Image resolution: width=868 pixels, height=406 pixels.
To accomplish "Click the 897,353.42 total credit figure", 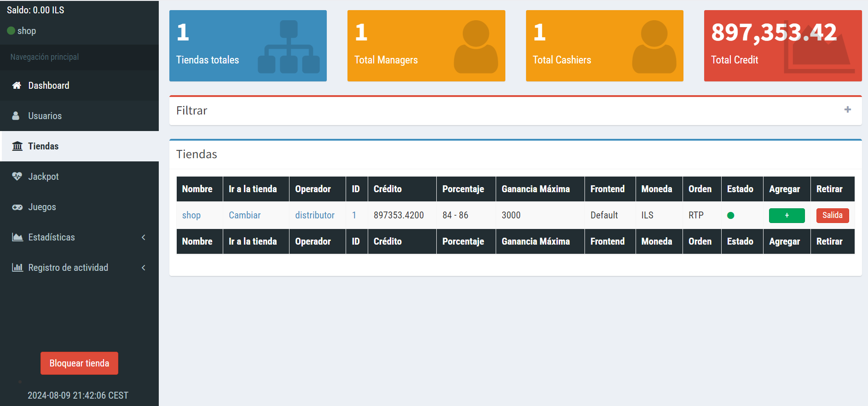I will tap(774, 32).
